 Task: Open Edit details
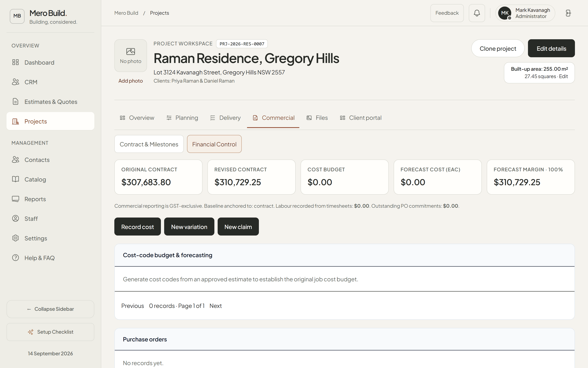[551, 48]
